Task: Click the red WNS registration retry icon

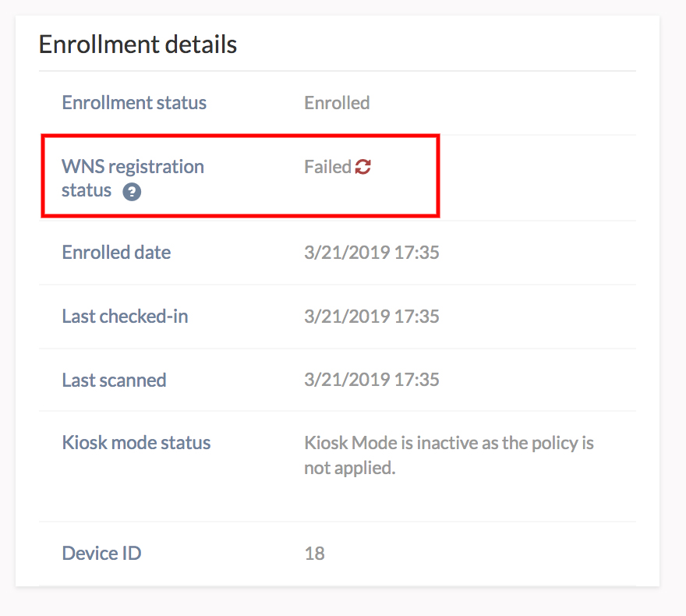Action: tap(362, 167)
